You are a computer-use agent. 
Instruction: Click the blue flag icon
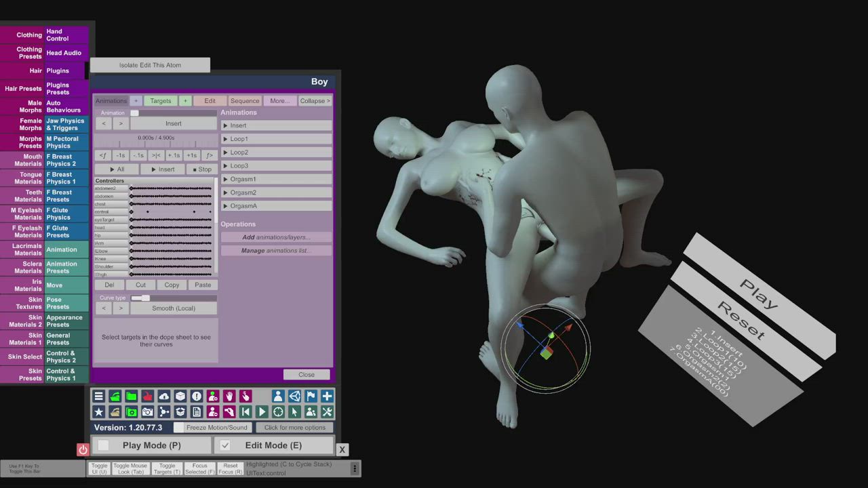click(311, 396)
